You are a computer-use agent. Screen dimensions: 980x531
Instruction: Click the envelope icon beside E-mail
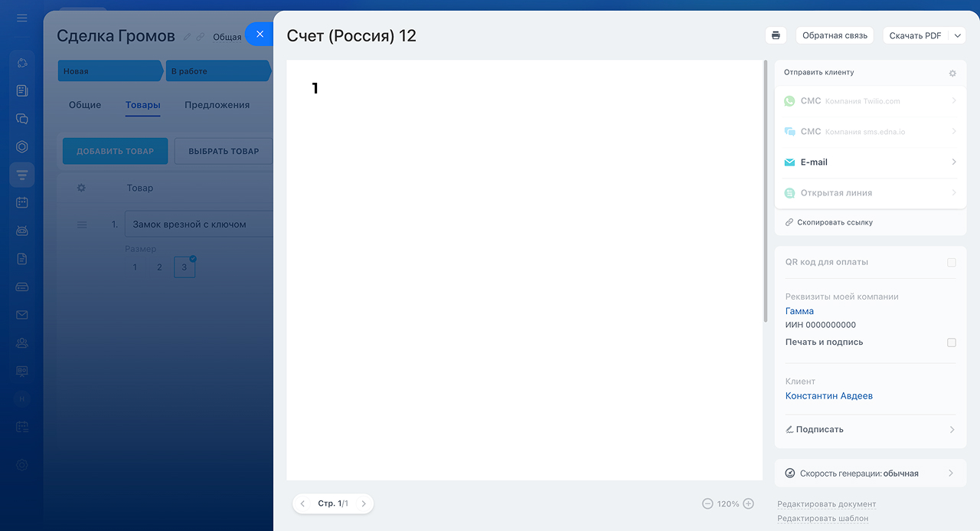coord(790,162)
